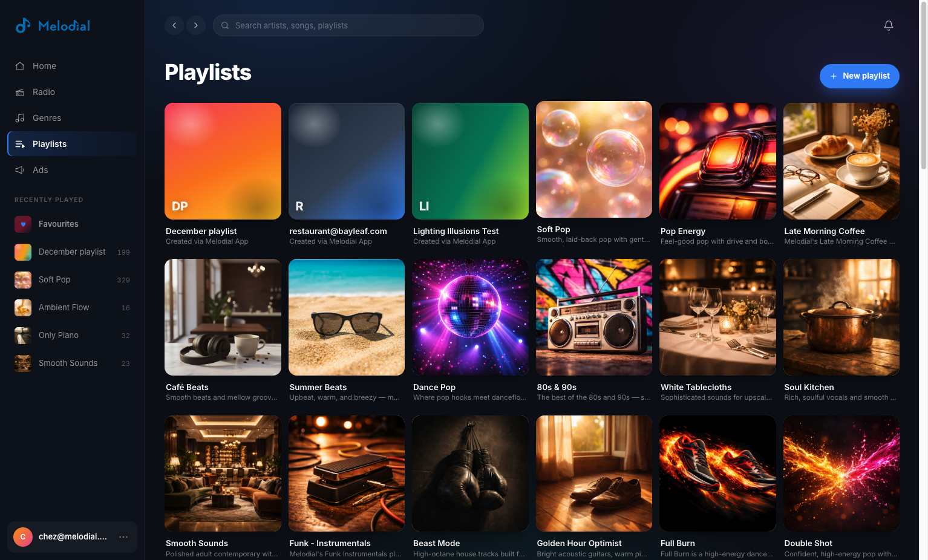Open Genres section label
Image resolution: width=928 pixels, height=560 pixels.
47,118
